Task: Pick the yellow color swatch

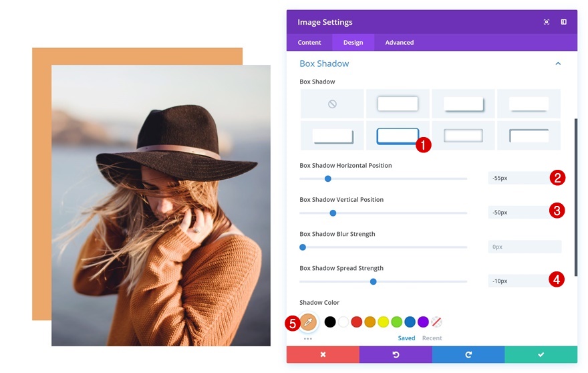Action: pyautogui.click(x=384, y=322)
